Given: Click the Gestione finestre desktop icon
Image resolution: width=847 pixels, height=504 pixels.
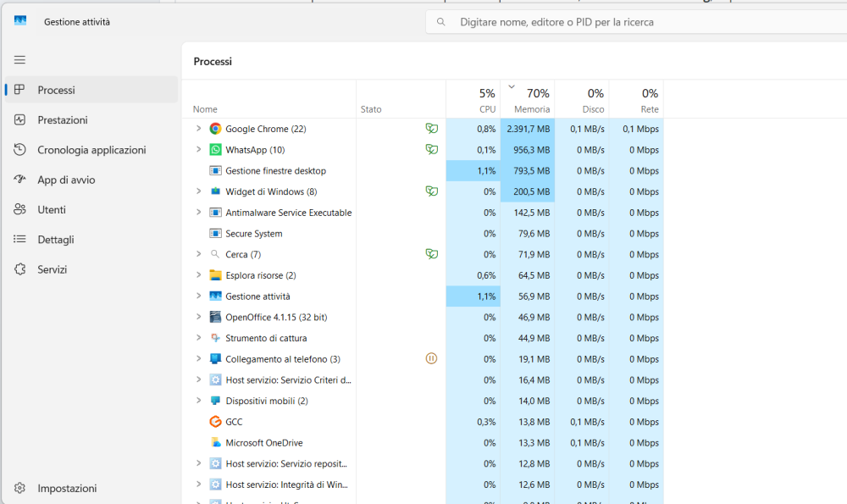Looking at the screenshot, I should click(x=215, y=171).
